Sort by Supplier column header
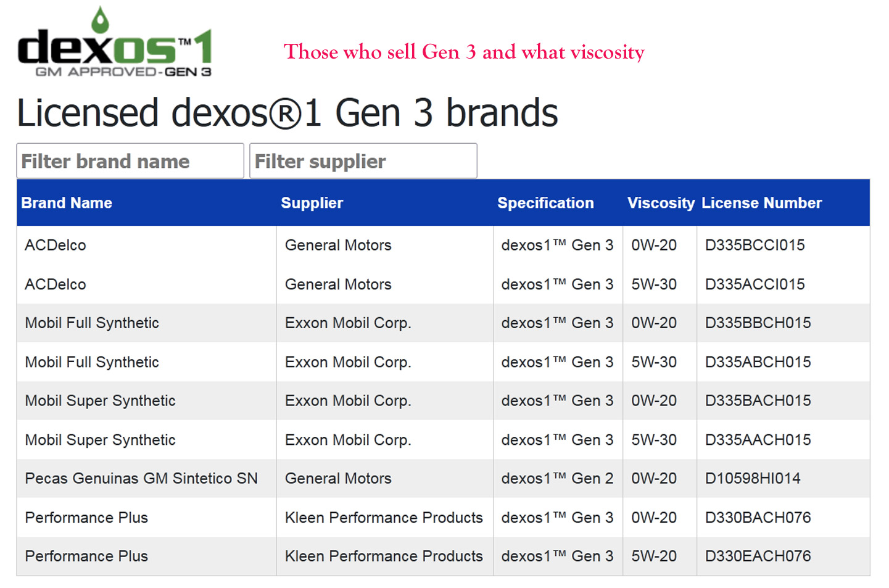This screenshot has width=889, height=588. 312,203
